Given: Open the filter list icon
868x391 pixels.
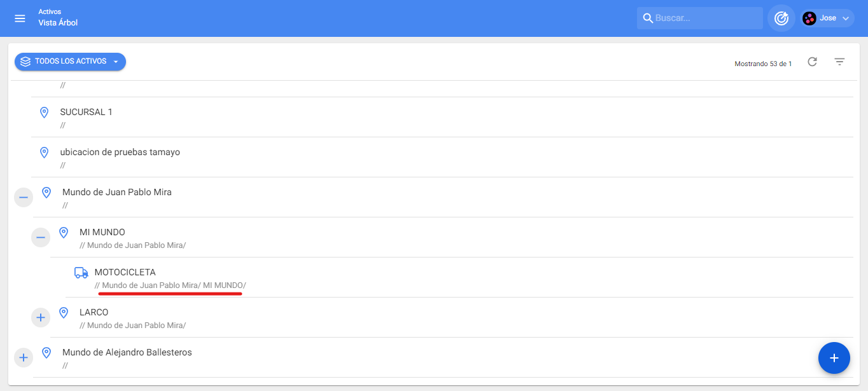Looking at the screenshot, I should click(839, 62).
